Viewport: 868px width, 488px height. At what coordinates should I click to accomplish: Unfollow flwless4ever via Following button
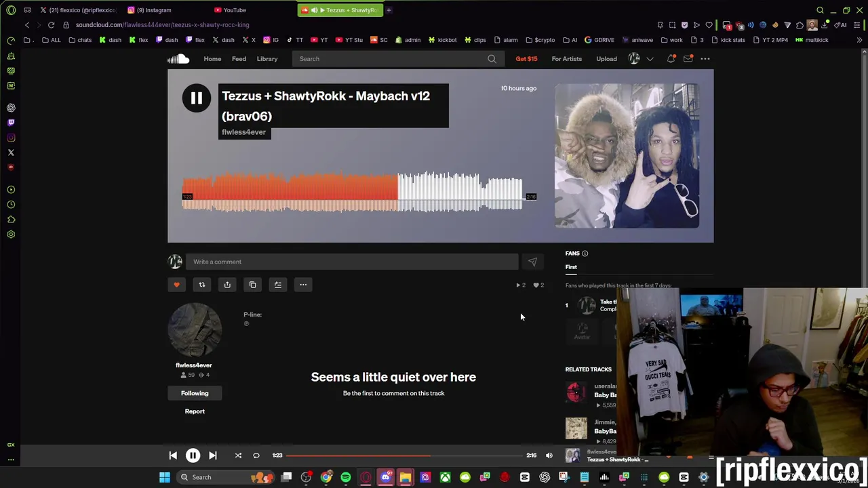pos(195,393)
